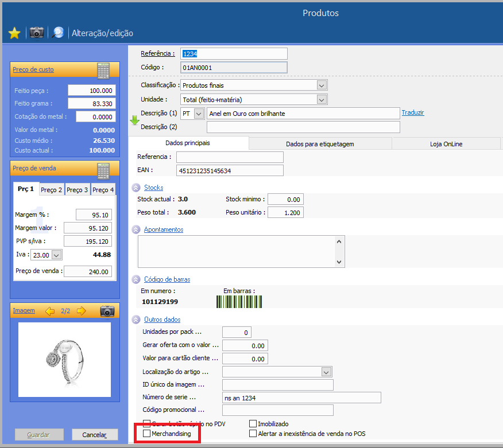Toggle Alertar a inexistência de venda no POS

point(253,434)
